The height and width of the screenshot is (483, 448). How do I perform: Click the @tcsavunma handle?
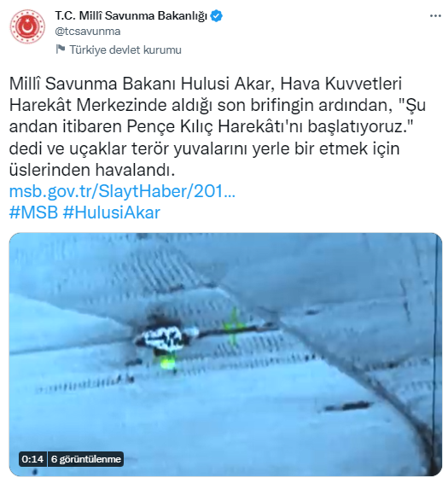[x=88, y=32]
